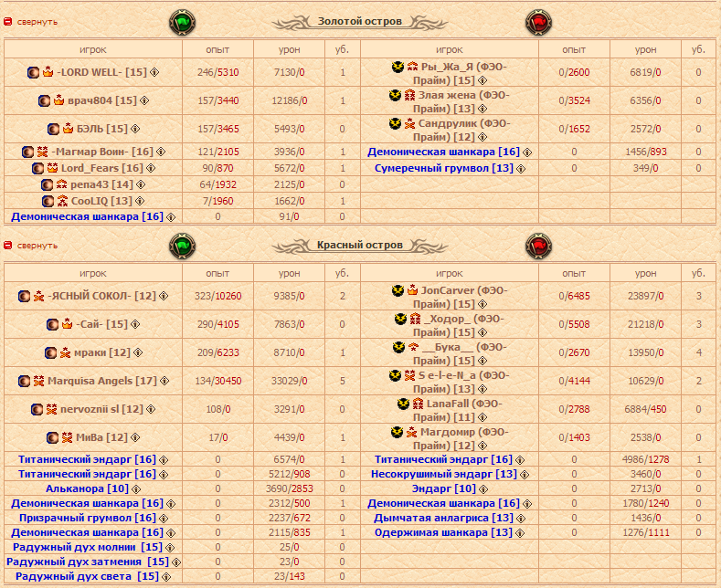721x588 pixels.
Task: Select experience value 246/5310
Action: click(218, 72)
